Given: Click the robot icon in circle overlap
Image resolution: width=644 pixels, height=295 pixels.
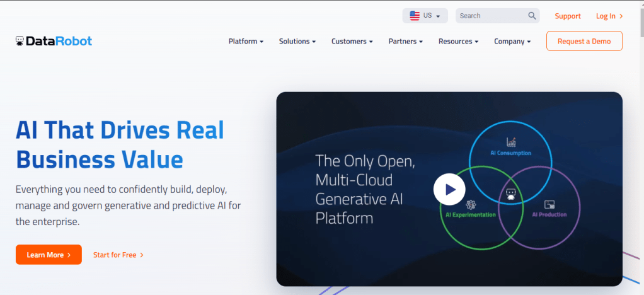Looking at the screenshot, I should (511, 195).
